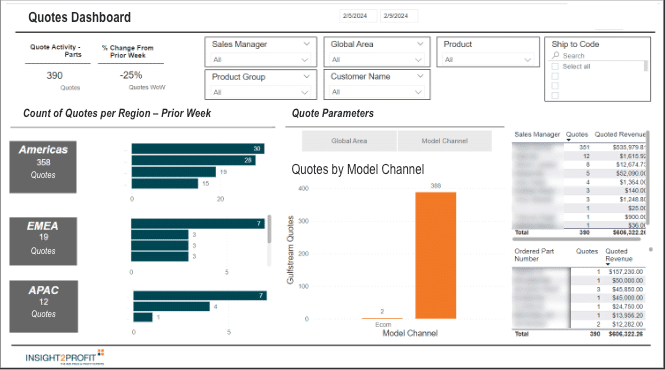Click the $13,956.20 revenue cell
The image size is (665, 370).
click(627, 315)
